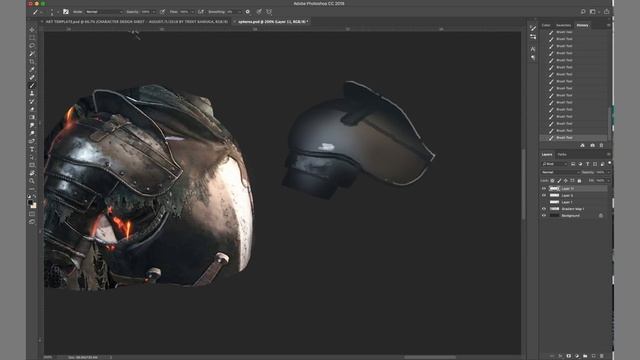
Task: Toggle the Brush Settings panel button
Action: tap(66, 12)
